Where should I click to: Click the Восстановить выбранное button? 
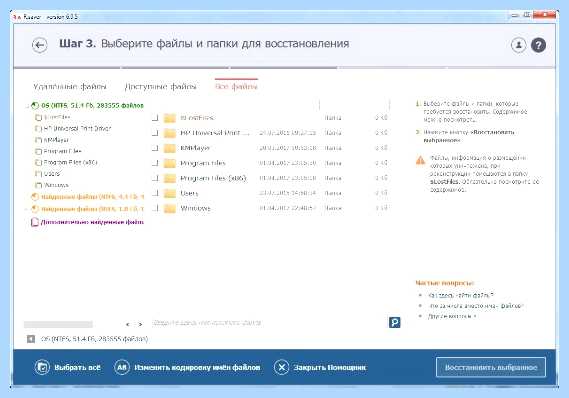tap(491, 367)
